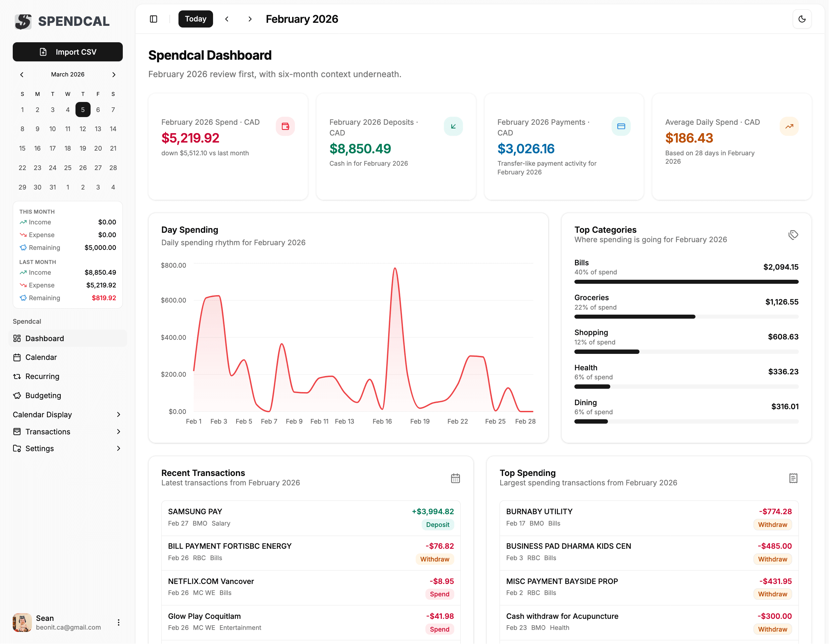
Task: Open the SAMSUNG PAY transaction
Action: tap(311, 519)
